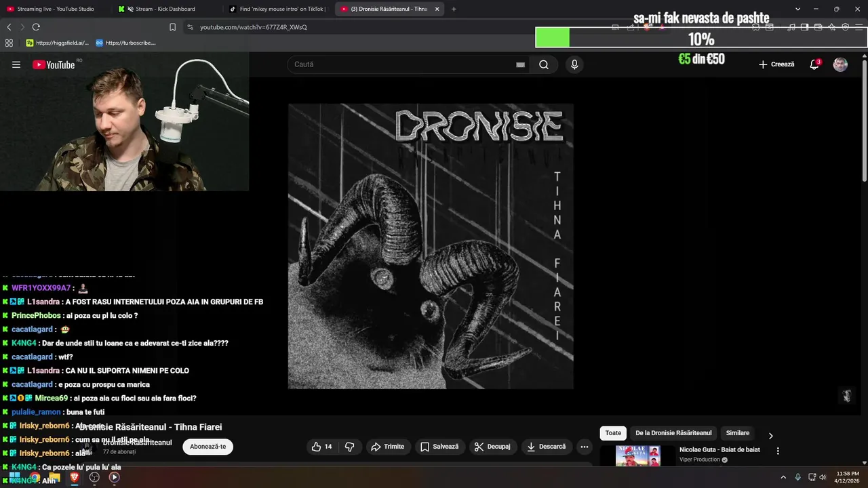This screenshot has width=868, height=488.
Task: Click the Salvează save button
Action: (439, 447)
